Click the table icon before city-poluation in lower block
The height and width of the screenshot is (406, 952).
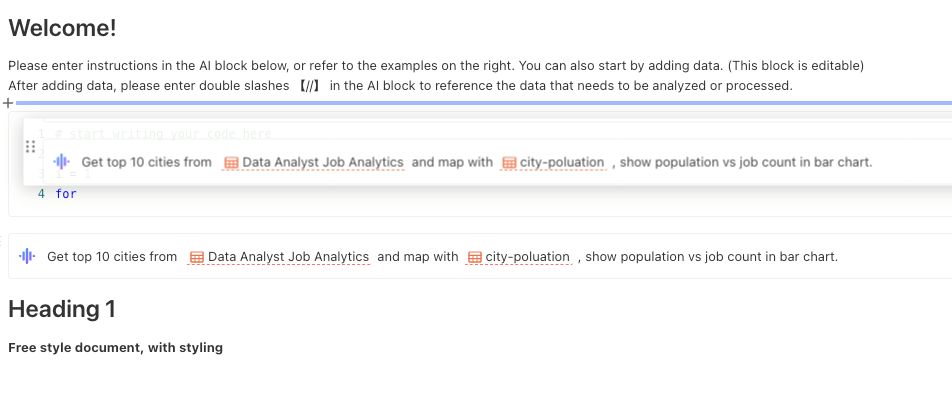coord(474,257)
